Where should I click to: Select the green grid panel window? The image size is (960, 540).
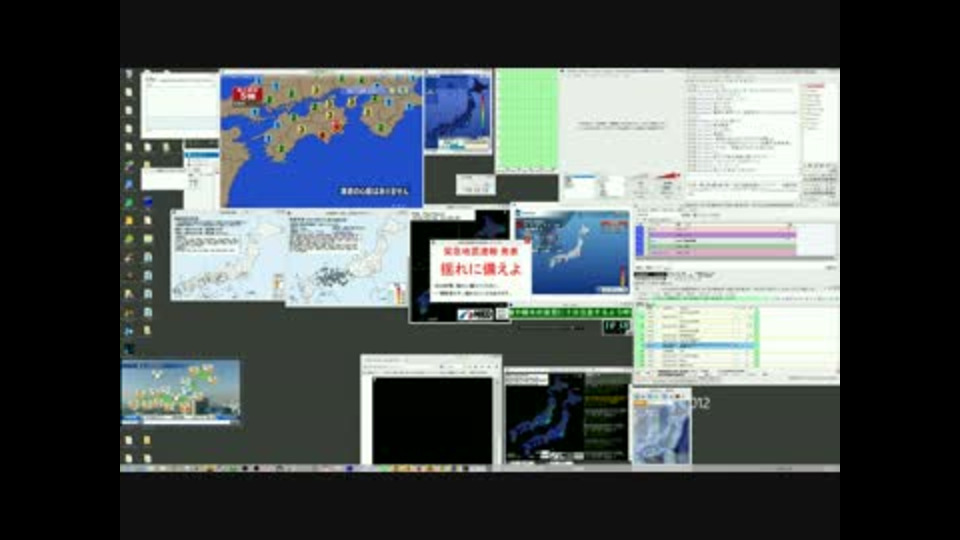click(527, 119)
